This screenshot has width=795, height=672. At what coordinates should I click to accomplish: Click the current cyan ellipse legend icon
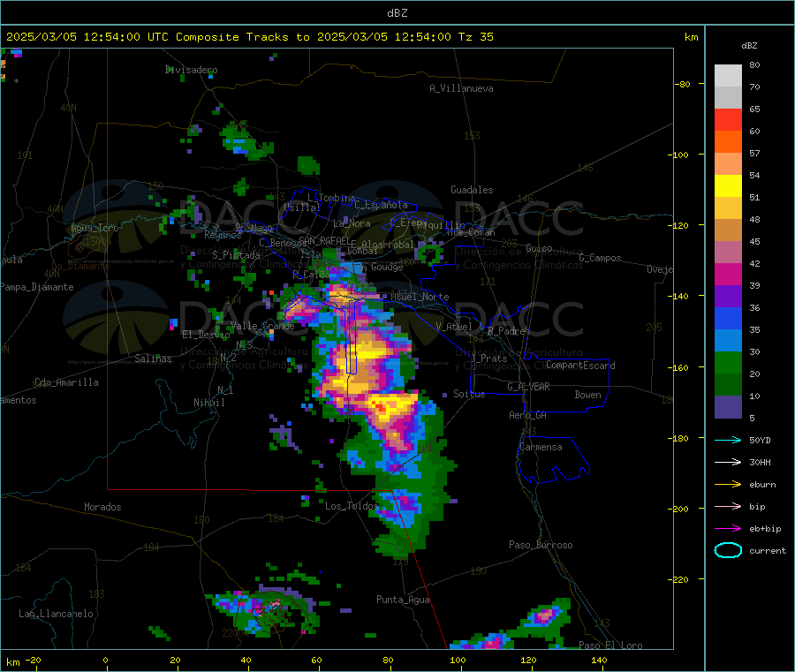click(x=728, y=550)
